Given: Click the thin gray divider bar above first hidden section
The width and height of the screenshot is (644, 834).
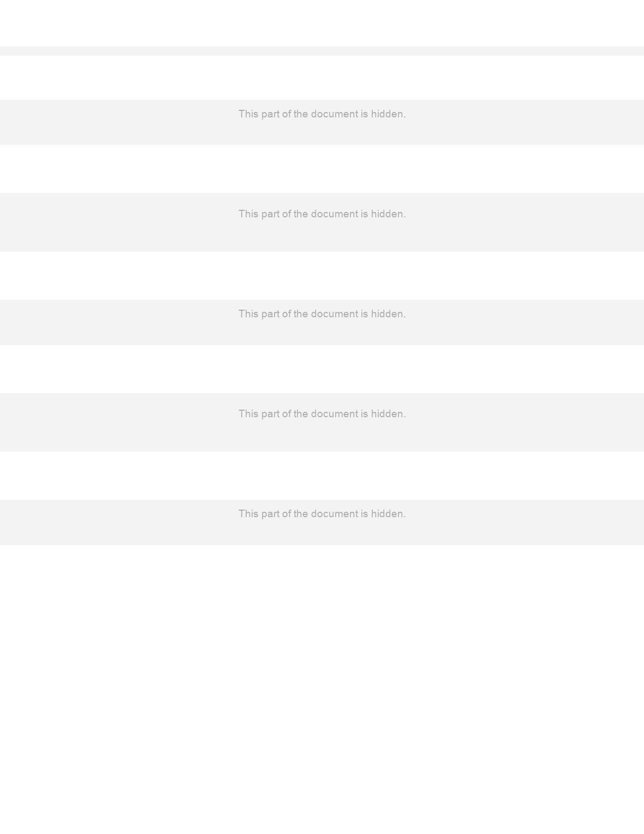Looking at the screenshot, I should coord(322,51).
